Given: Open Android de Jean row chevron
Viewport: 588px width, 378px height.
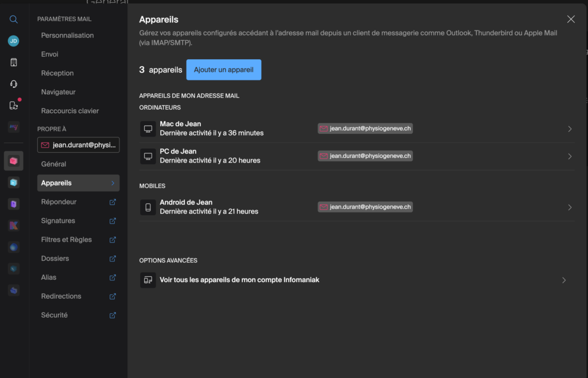Looking at the screenshot, I should pos(570,207).
